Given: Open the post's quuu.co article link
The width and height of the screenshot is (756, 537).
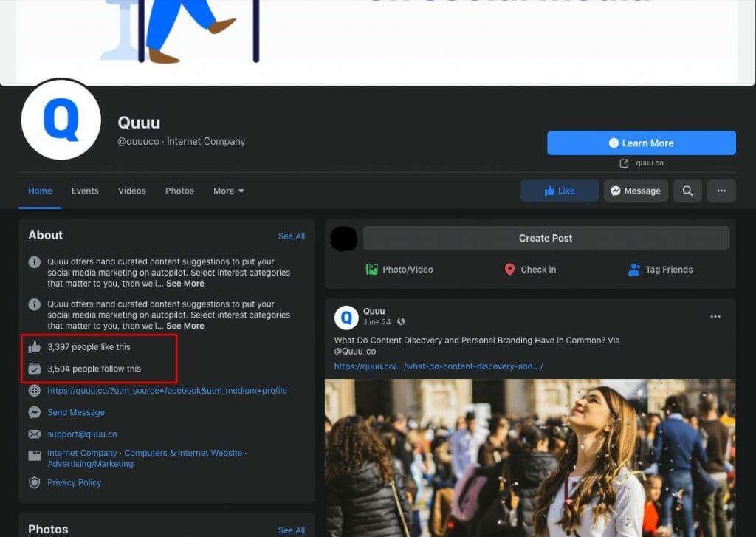Looking at the screenshot, I should 439,366.
